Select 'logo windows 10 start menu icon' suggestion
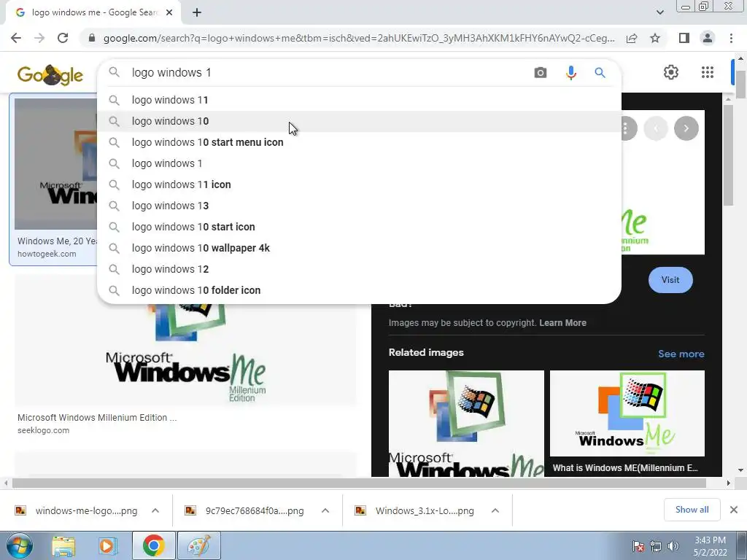Image resolution: width=747 pixels, height=560 pixels. [x=359, y=142]
